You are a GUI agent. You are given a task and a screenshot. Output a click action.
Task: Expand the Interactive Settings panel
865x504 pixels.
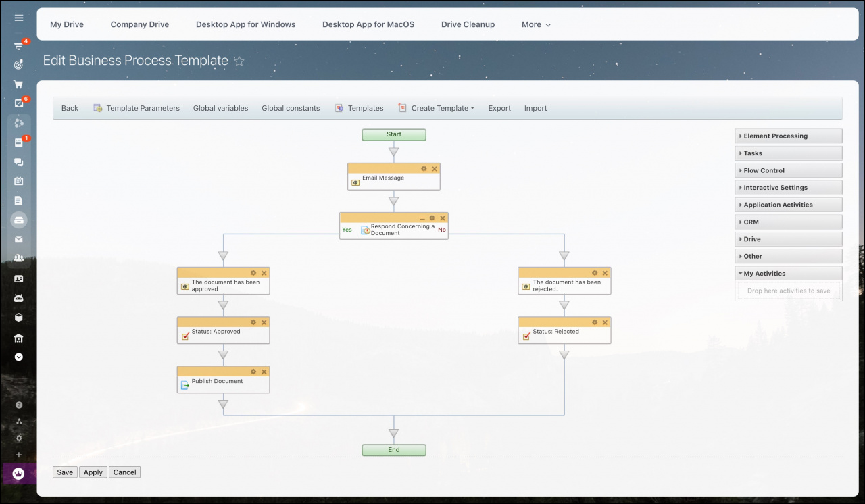789,188
